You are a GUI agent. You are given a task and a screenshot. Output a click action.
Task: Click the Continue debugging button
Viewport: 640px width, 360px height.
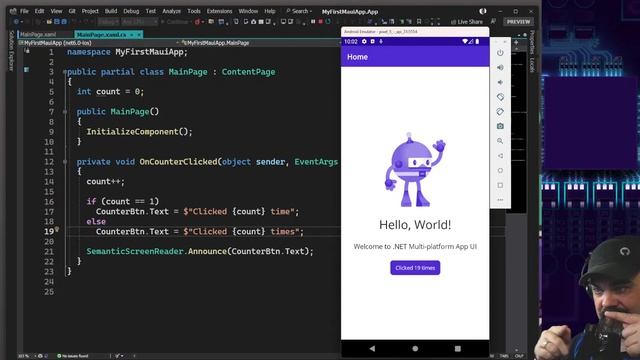click(x=175, y=22)
